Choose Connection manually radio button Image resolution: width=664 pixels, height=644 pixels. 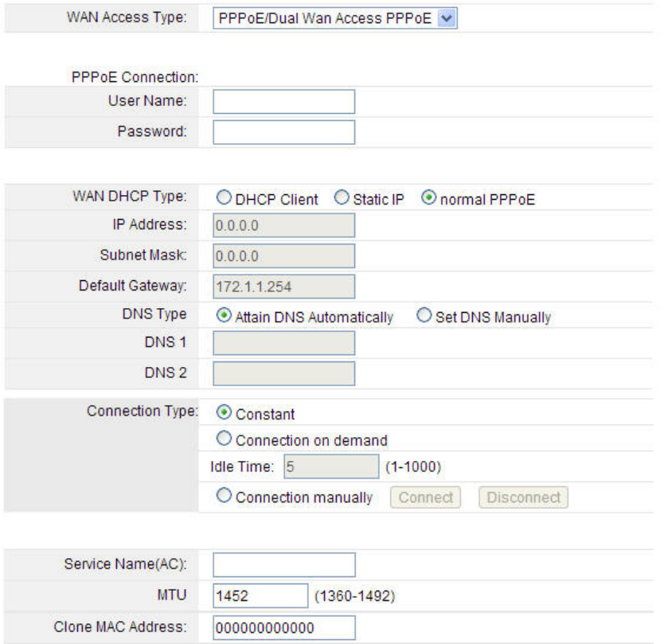point(224,495)
